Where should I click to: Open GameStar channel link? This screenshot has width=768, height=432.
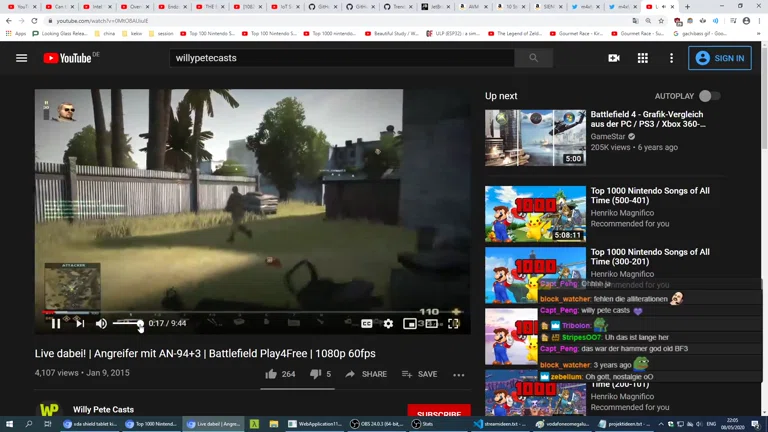coord(608,137)
